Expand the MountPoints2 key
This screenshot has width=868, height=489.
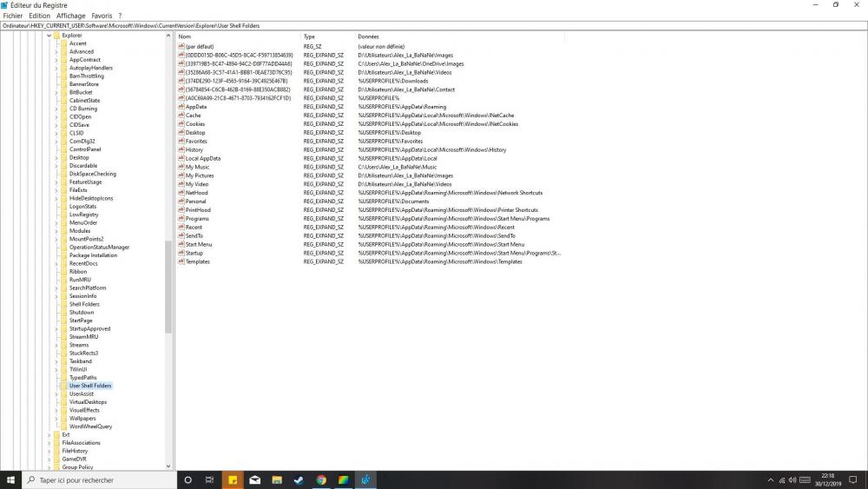pyautogui.click(x=56, y=239)
